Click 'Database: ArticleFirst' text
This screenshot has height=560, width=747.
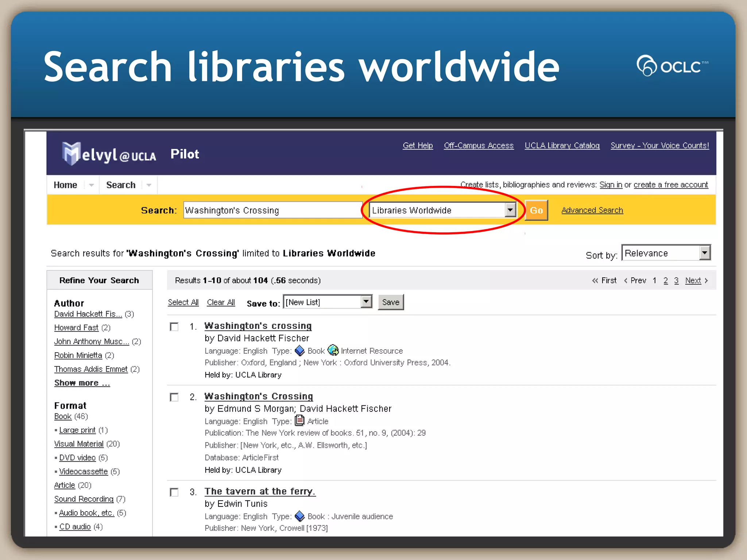click(x=241, y=457)
